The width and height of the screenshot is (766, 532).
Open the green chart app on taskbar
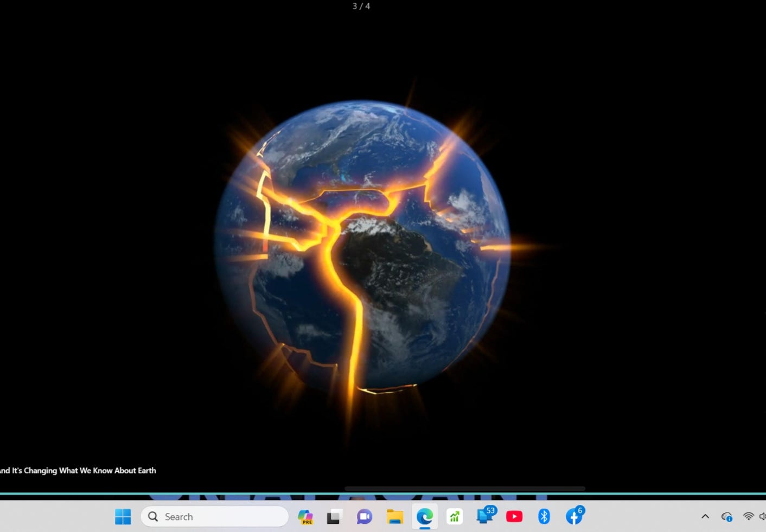point(455,517)
